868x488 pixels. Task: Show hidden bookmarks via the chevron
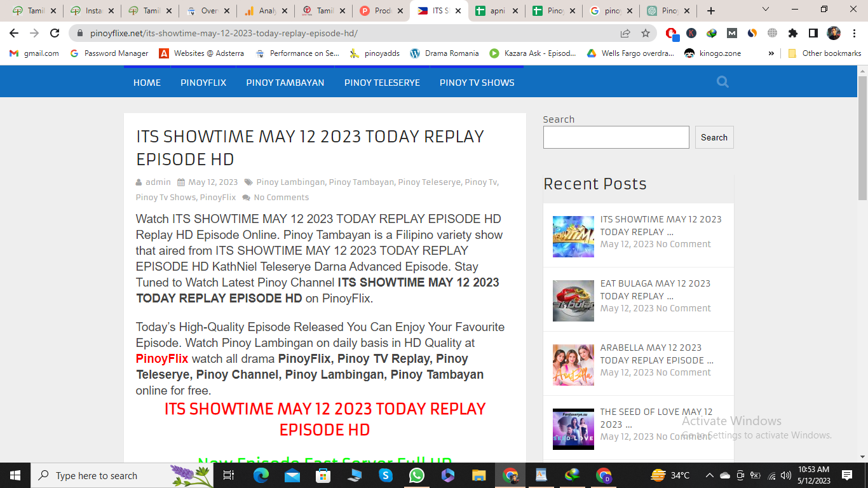point(771,53)
